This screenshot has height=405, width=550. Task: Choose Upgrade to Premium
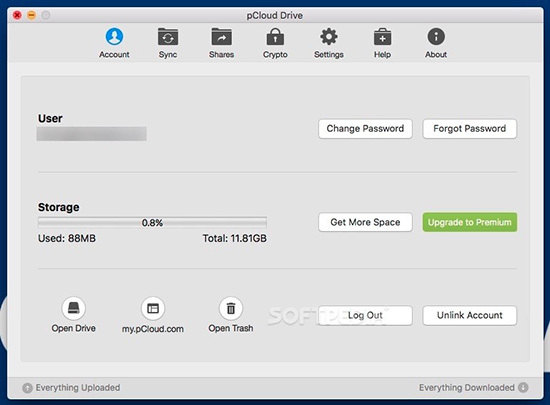pyautogui.click(x=470, y=222)
